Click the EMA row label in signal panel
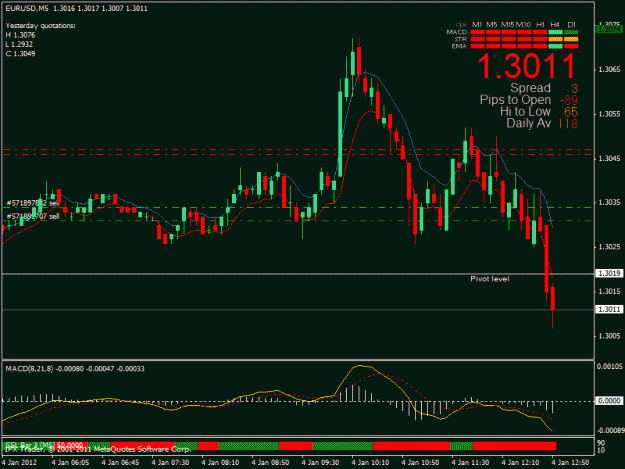 click(x=459, y=46)
